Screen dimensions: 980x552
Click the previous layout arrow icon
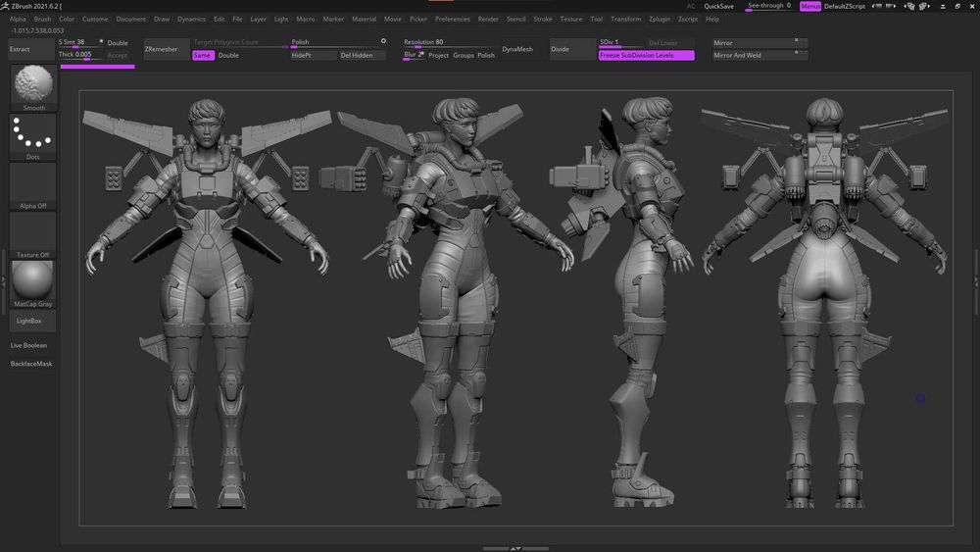point(877,6)
